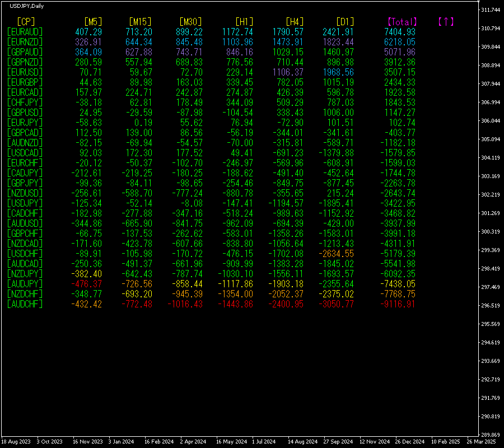Select the [EURAUD] pair label
Screen dimensions: 504x448
pos(25,32)
